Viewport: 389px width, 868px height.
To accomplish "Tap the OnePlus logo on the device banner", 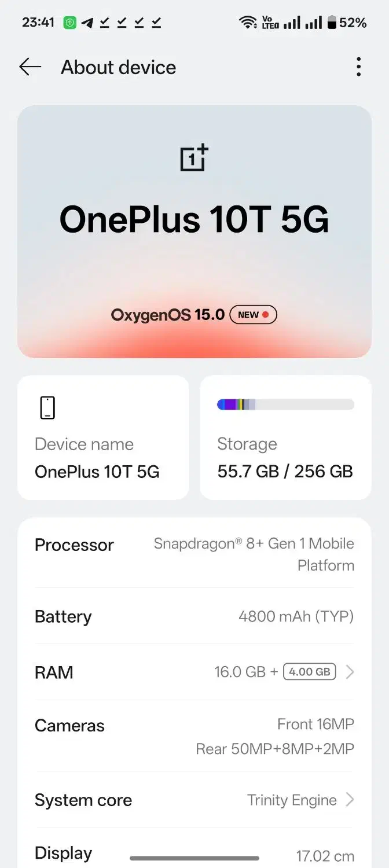I will pyautogui.click(x=193, y=156).
